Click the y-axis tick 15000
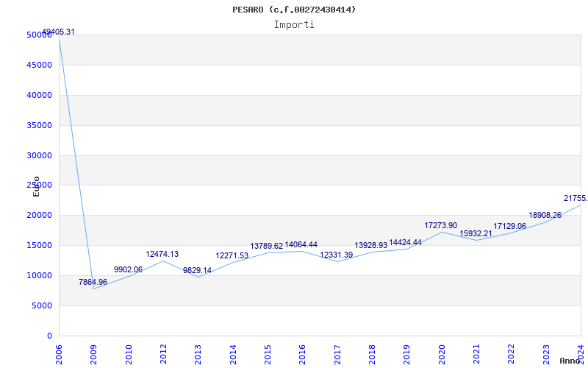 coord(40,246)
